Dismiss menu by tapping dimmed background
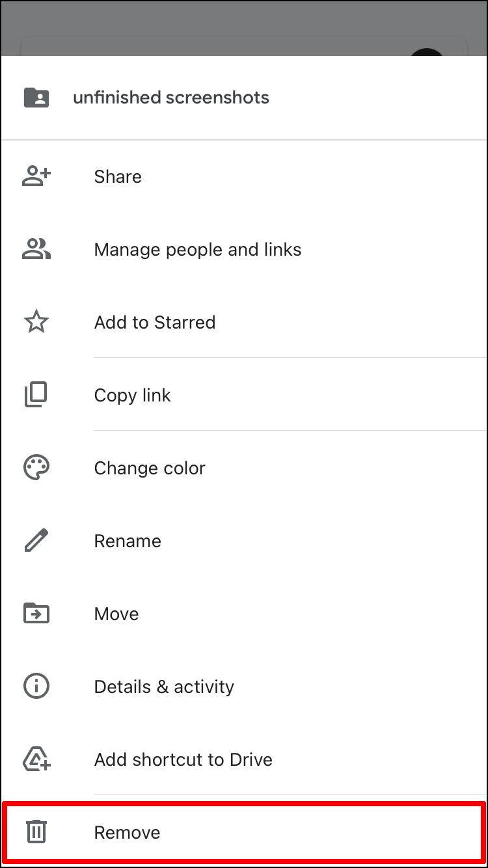This screenshot has width=488, height=868. pos(244,26)
